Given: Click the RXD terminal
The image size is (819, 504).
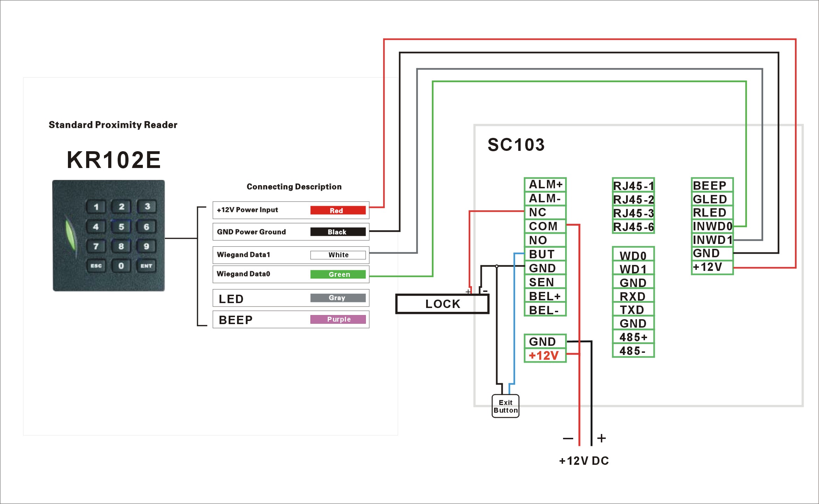Looking at the screenshot, I should click(x=633, y=296).
